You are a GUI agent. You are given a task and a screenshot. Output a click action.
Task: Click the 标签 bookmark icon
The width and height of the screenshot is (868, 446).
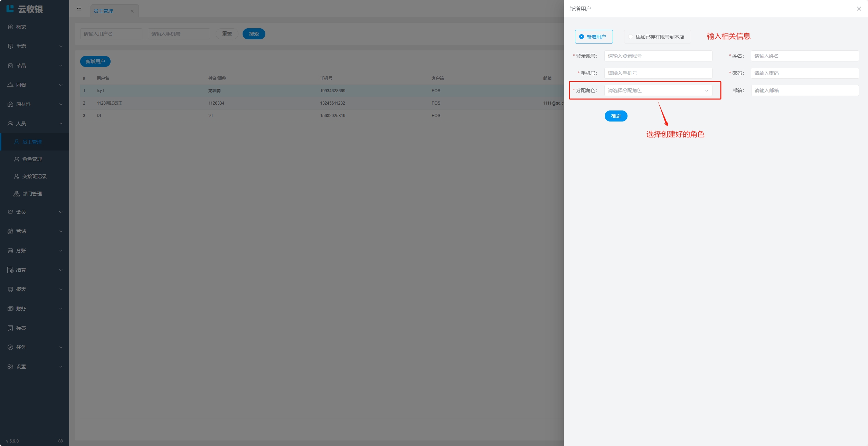(x=10, y=328)
